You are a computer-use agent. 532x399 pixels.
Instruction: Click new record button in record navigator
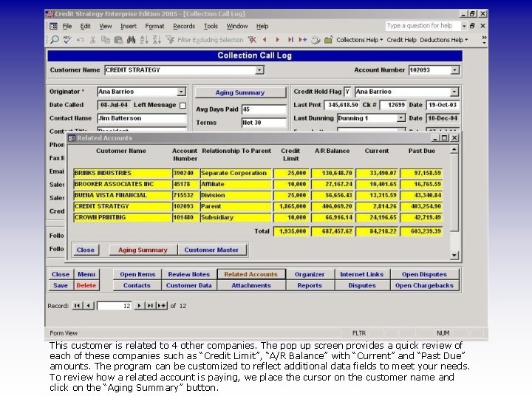(x=162, y=306)
